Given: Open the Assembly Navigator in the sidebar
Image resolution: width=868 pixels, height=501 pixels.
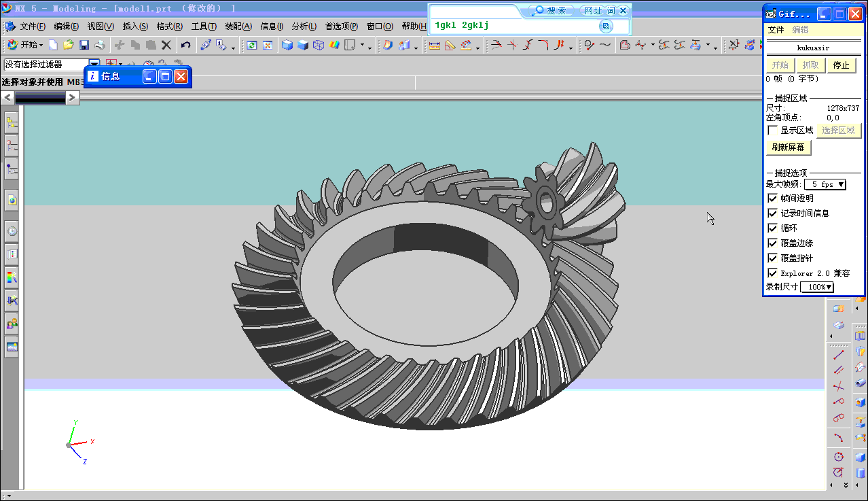Looking at the screenshot, I should coord(12,122).
